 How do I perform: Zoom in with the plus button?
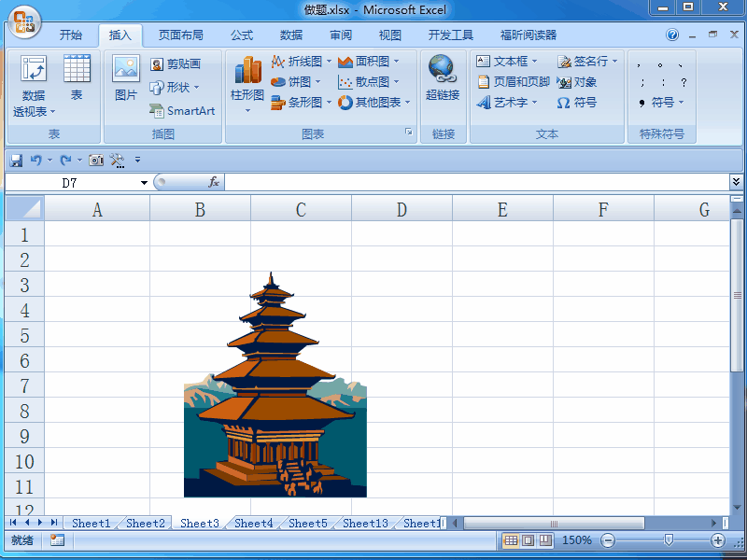(717, 540)
